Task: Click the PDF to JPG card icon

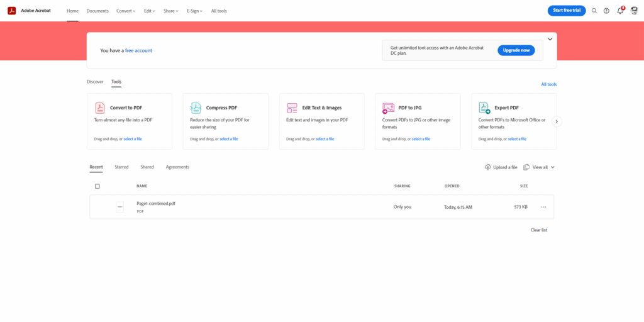Action: coord(388,108)
